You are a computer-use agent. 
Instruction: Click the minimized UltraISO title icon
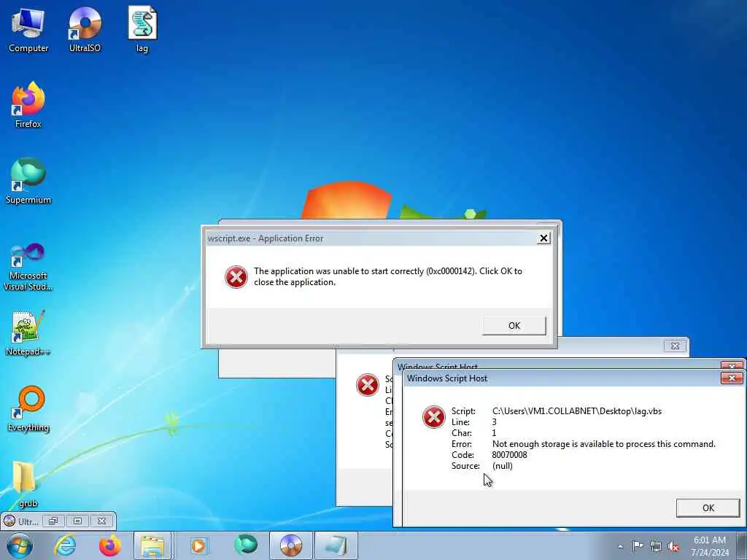pyautogui.click(x=9, y=521)
